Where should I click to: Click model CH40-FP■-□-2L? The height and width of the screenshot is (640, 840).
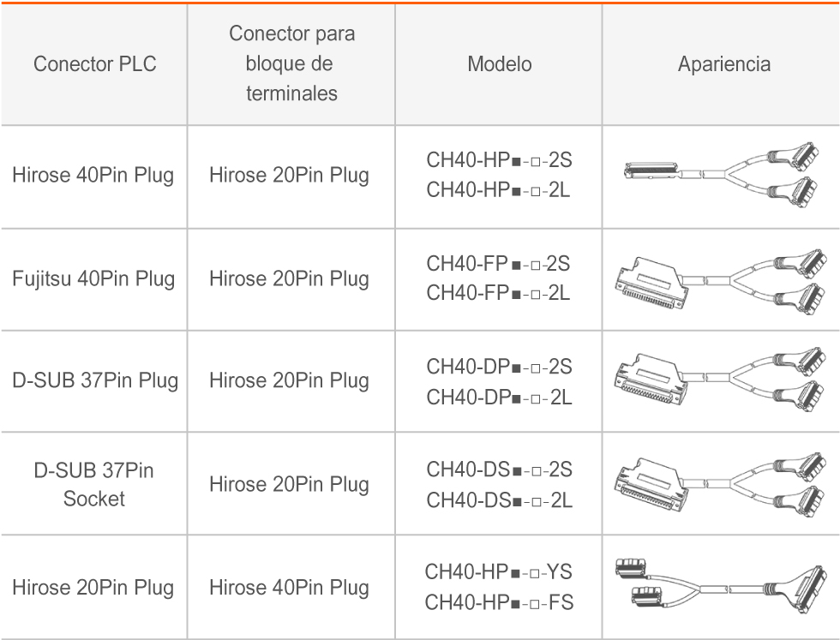498,293
